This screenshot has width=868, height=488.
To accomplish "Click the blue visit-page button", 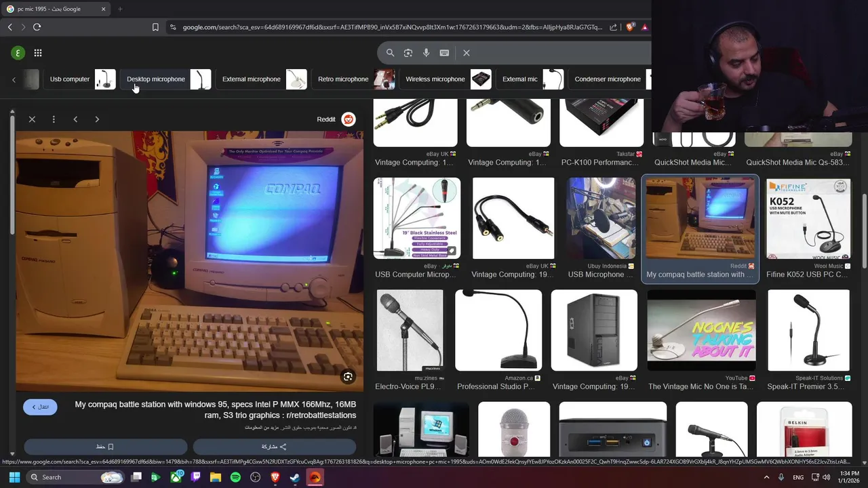I will tap(40, 407).
